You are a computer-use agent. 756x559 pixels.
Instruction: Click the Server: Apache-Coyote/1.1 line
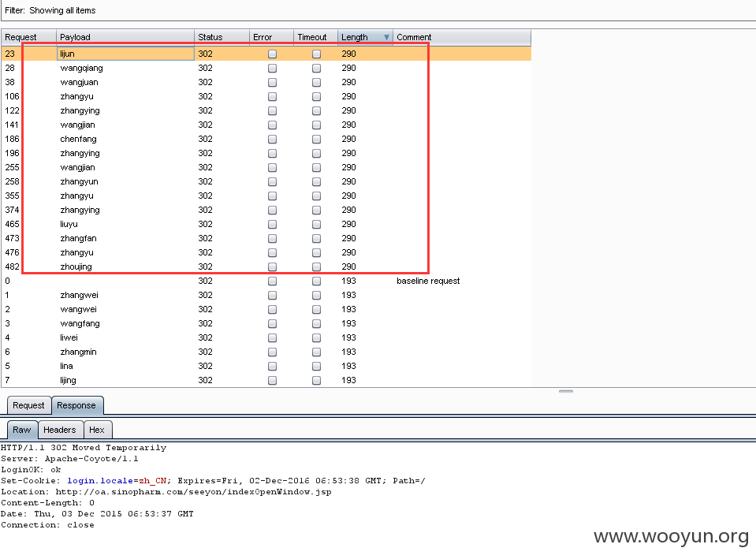[x=69, y=459]
